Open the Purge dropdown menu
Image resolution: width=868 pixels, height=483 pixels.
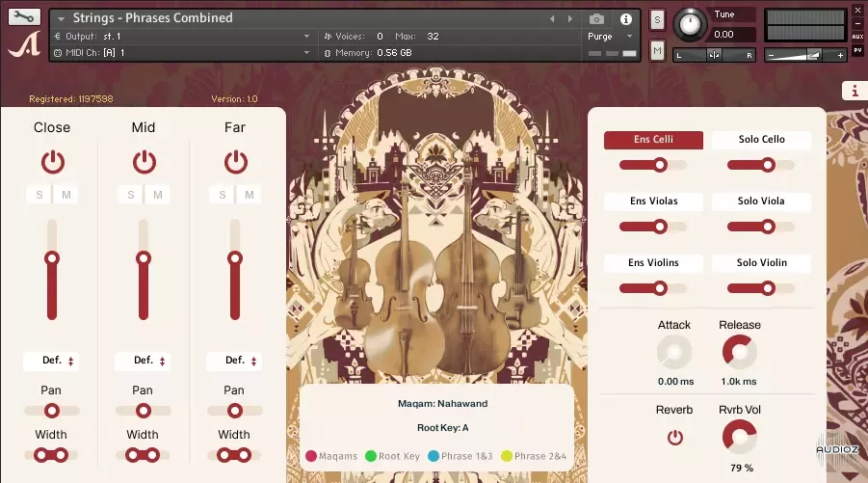pos(610,37)
